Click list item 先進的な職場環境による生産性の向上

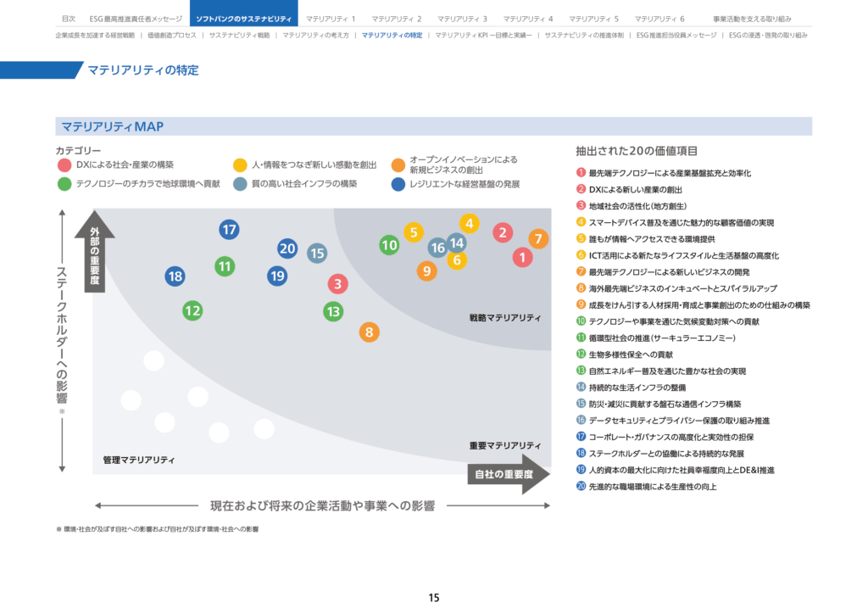pos(647,487)
